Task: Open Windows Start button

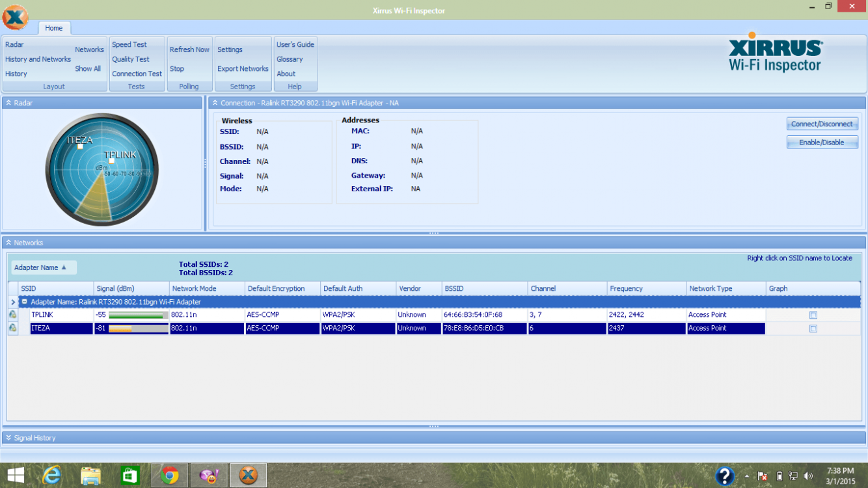Action: pos(16,476)
